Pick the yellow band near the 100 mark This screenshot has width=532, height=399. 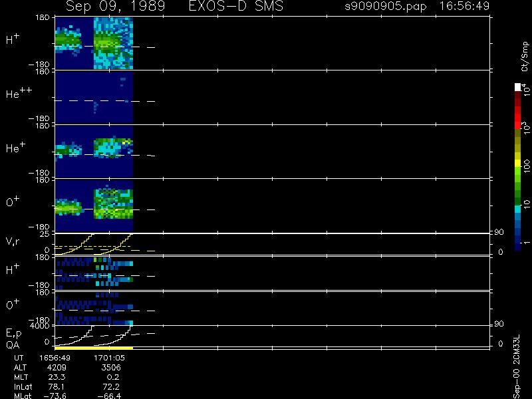(518, 163)
